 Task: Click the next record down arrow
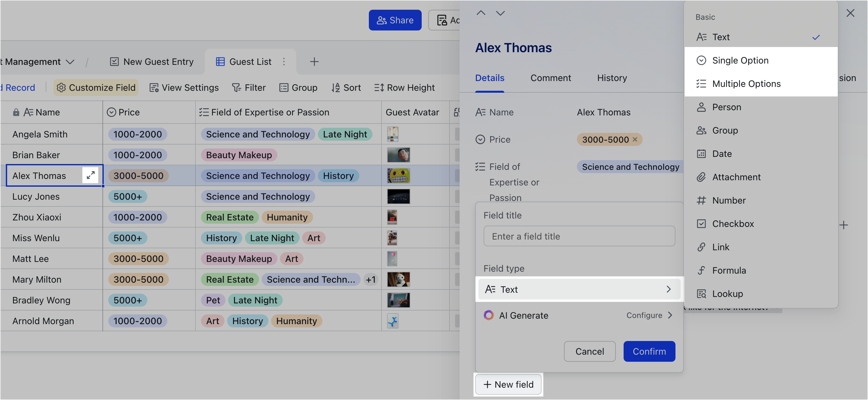(500, 13)
